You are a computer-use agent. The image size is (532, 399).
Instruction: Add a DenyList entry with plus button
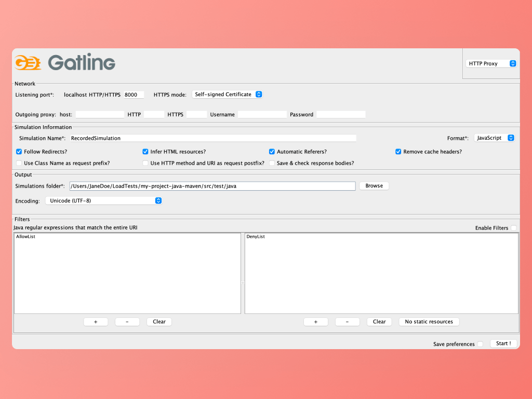(x=316, y=322)
